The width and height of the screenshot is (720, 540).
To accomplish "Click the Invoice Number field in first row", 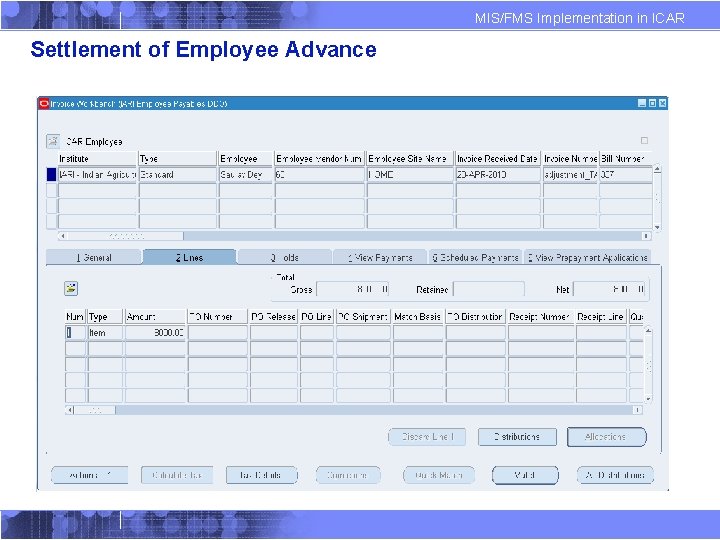I will 570,174.
